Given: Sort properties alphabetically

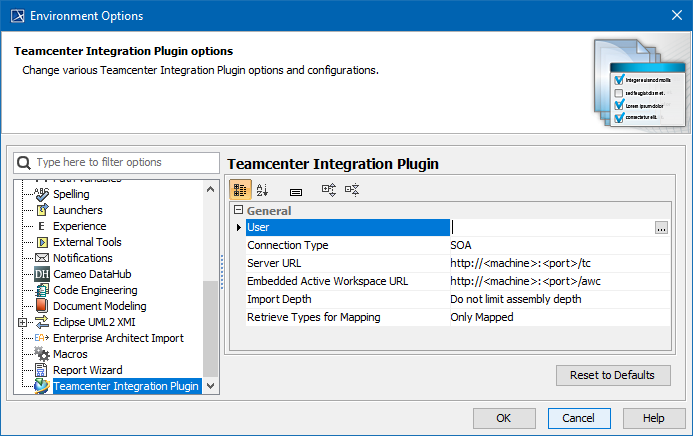Looking at the screenshot, I should (263, 189).
